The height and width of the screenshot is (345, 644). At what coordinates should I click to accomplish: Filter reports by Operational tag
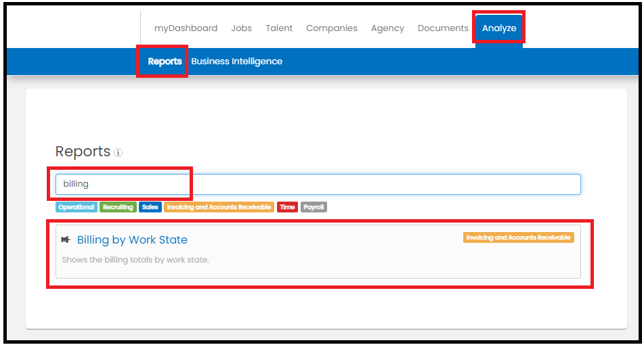click(77, 207)
